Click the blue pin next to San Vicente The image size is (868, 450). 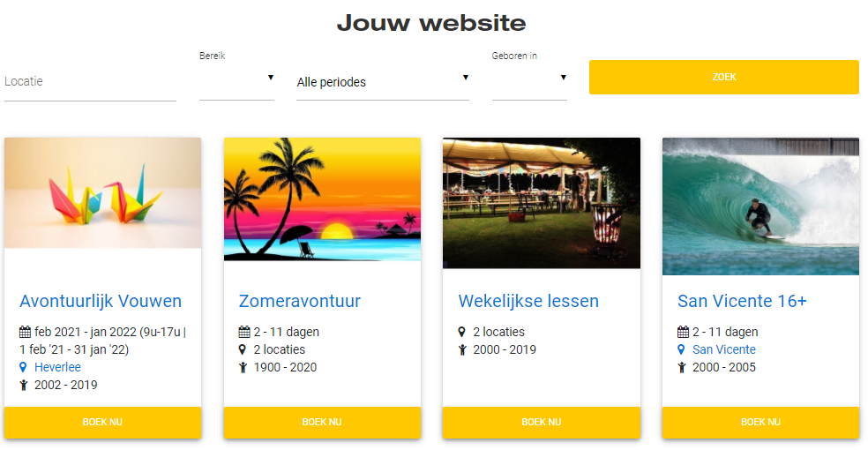point(681,349)
